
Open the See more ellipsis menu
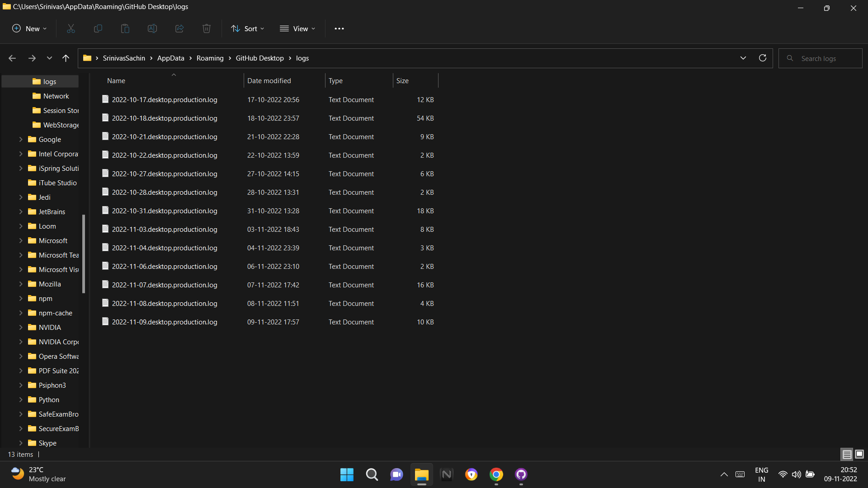339,28
